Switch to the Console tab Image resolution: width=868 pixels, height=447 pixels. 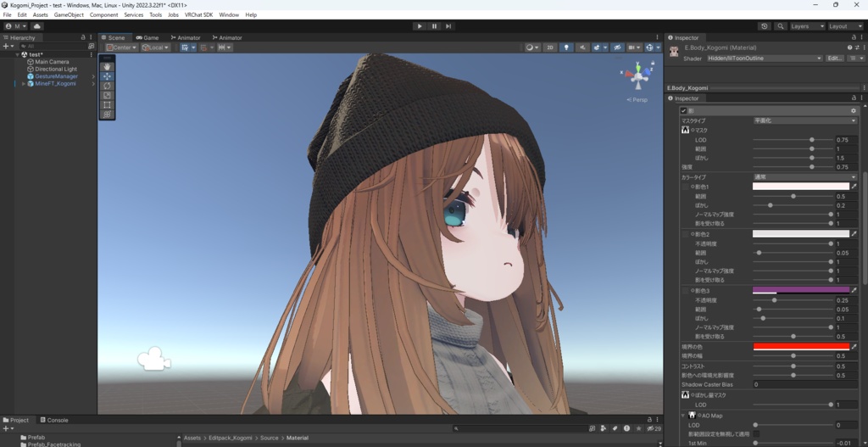click(54, 420)
